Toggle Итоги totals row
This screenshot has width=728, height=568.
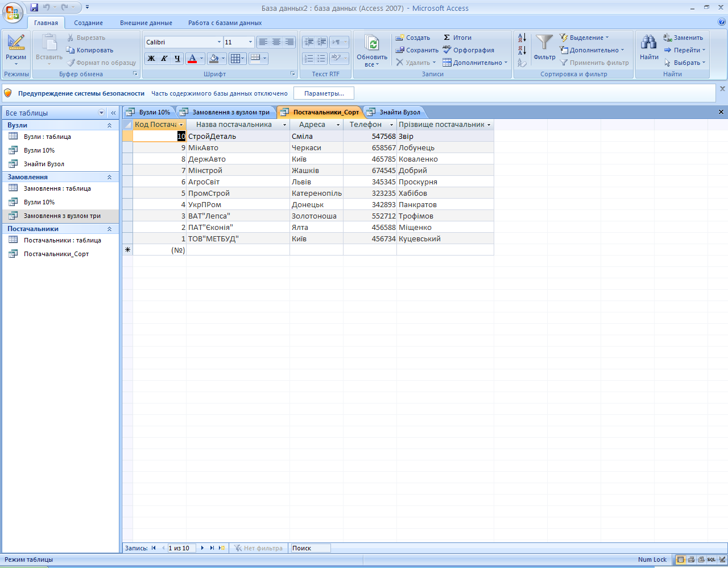coord(457,38)
